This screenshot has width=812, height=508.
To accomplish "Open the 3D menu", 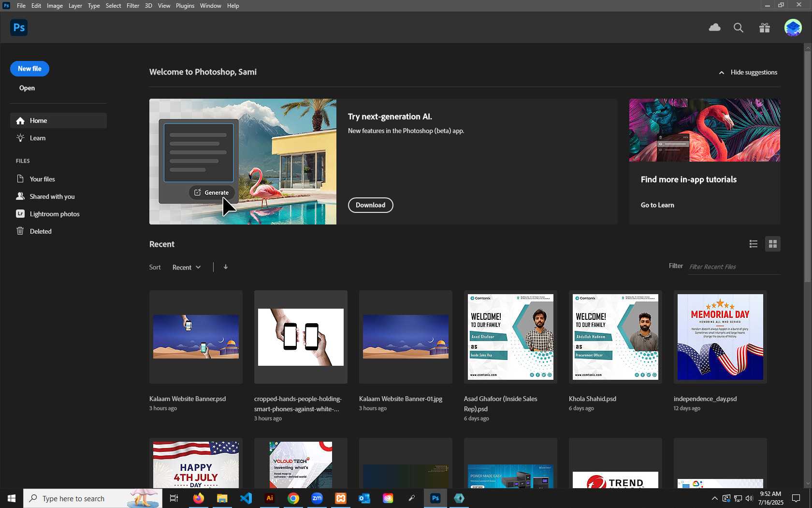I will (x=148, y=6).
